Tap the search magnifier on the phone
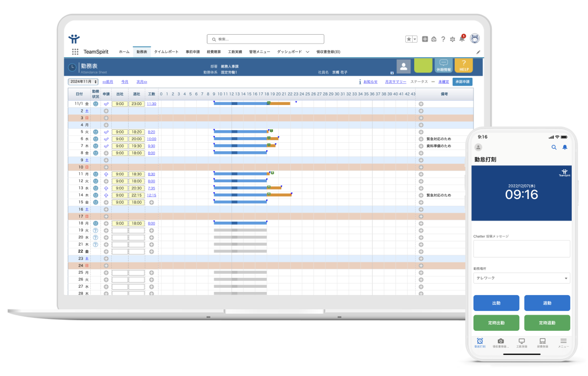The width and height of the screenshot is (588, 376). (554, 148)
